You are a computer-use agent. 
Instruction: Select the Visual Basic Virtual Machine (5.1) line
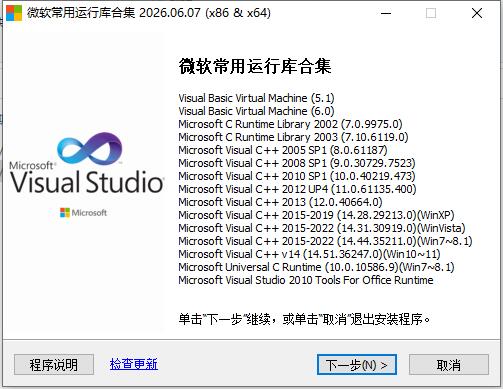click(256, 98)
